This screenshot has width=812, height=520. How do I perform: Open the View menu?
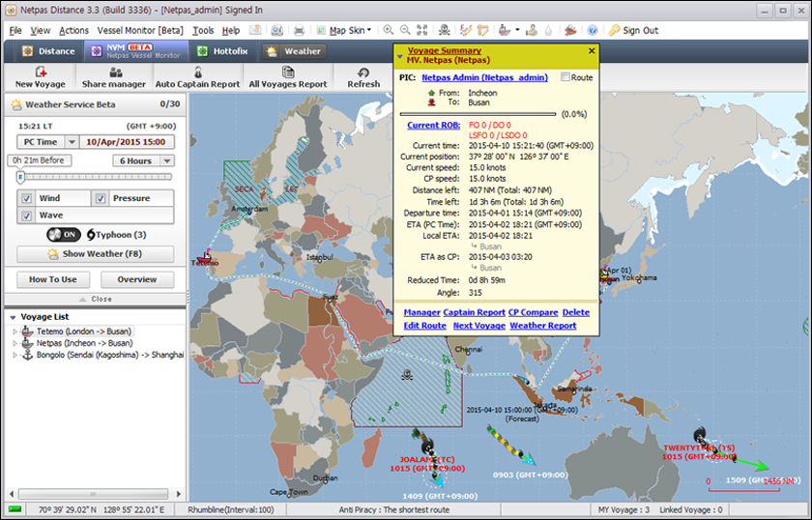pyautogui.click(x=40, y=31)
